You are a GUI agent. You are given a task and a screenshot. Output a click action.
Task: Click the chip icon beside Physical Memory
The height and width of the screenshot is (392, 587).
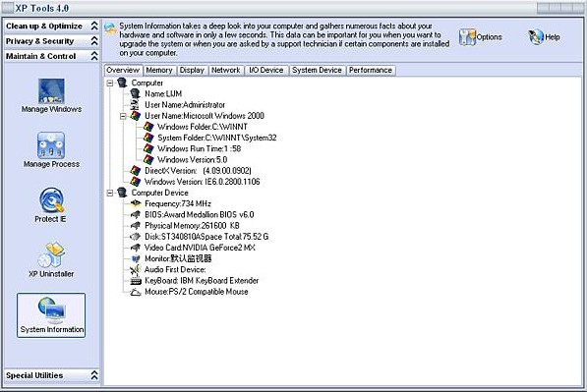135,226
